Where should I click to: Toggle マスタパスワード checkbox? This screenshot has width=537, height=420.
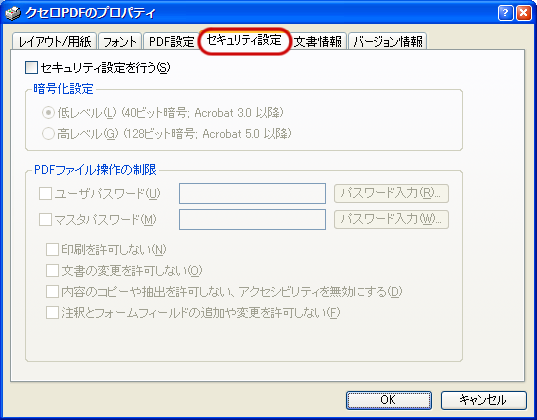pyautogui.click(x=45, y=219)
